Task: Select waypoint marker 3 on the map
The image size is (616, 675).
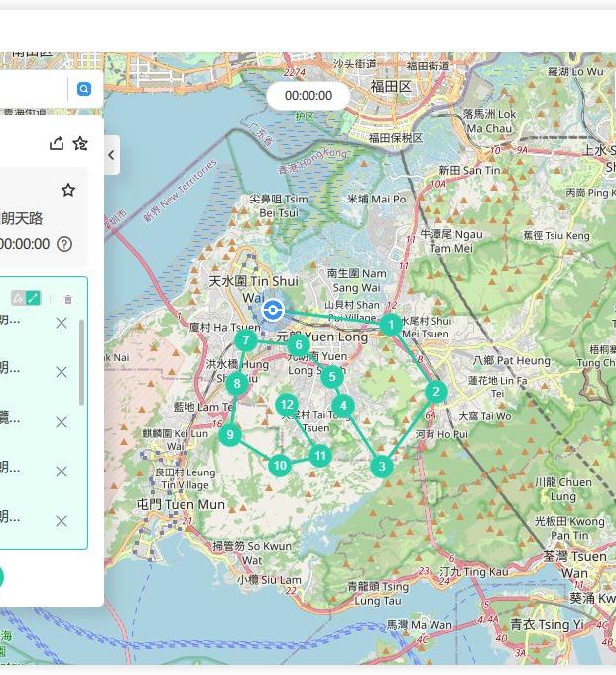Action: 382,466
